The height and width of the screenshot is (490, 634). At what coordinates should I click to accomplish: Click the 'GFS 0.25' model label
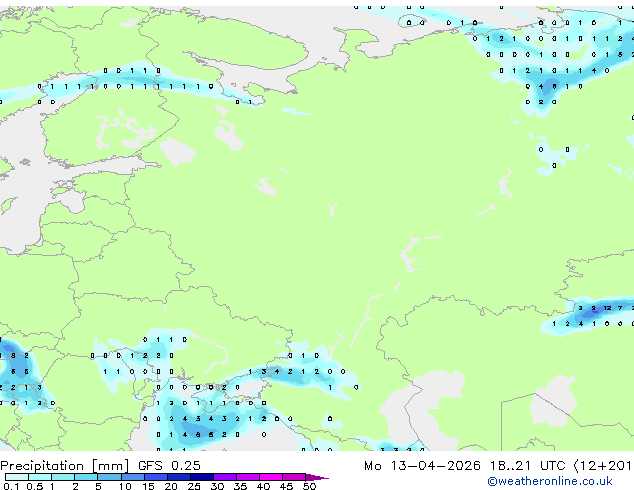[169, 466]
